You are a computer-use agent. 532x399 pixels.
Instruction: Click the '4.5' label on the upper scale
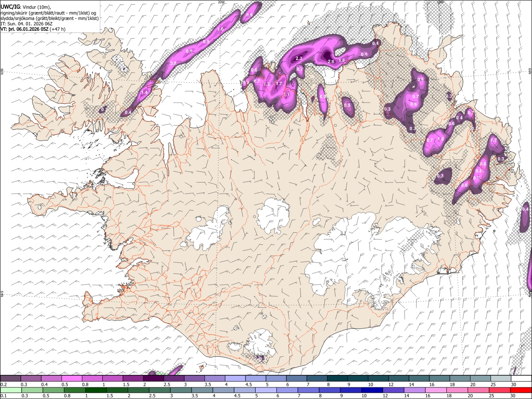[x=248, y=384]
